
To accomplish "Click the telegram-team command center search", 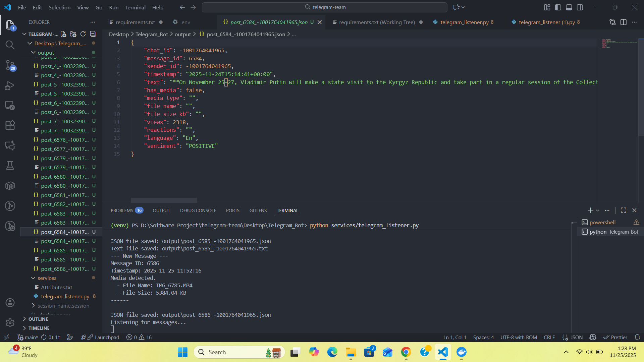I will [324, 7].
